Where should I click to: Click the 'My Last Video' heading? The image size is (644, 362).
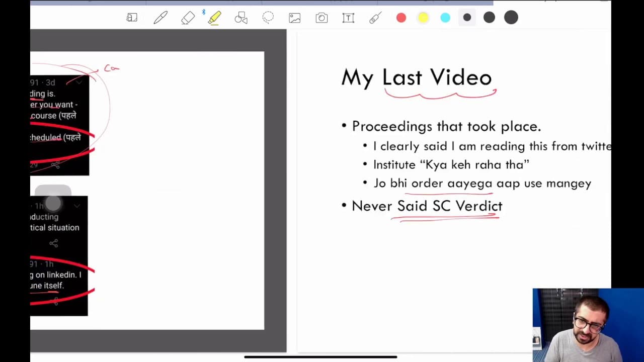(417, 78)
